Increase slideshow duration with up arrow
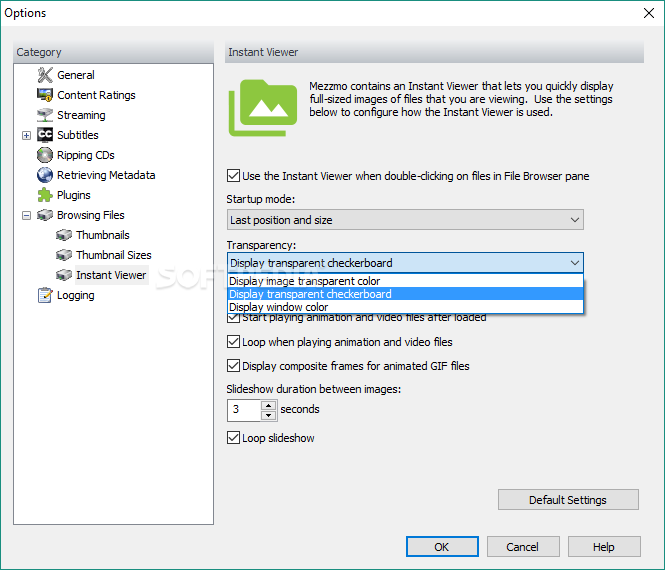Screen dimensions: 665x570 point(268,405)
